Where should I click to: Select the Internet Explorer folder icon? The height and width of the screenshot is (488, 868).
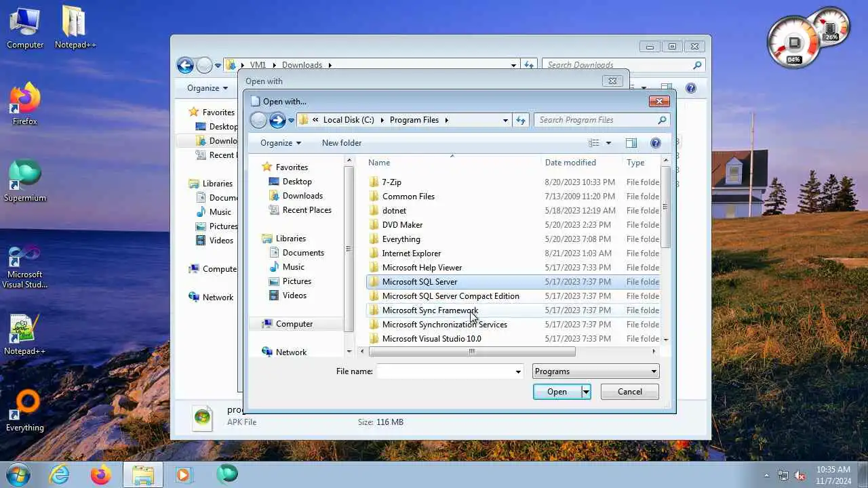[374, 253]
